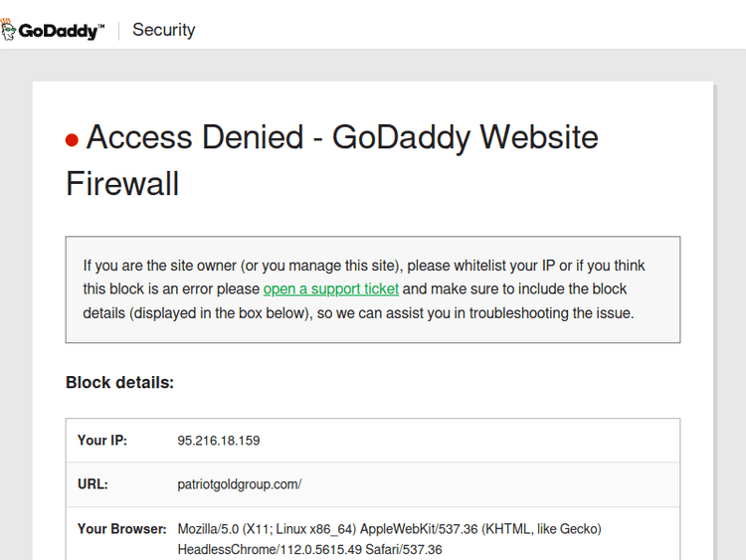
Task: Select the "Your Browser:" label
Action: pos(121,529)
